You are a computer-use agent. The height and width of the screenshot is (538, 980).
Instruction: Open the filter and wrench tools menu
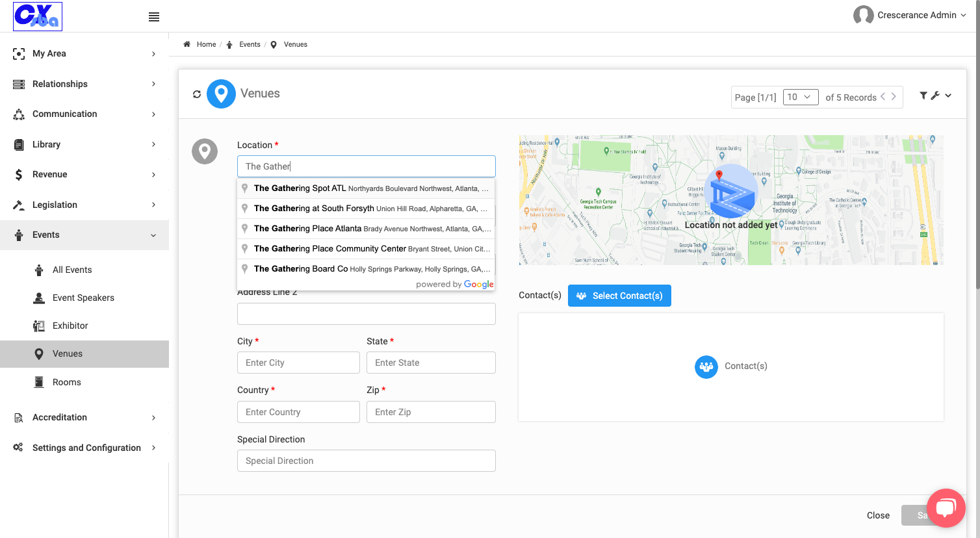click(x=936, y=96)
